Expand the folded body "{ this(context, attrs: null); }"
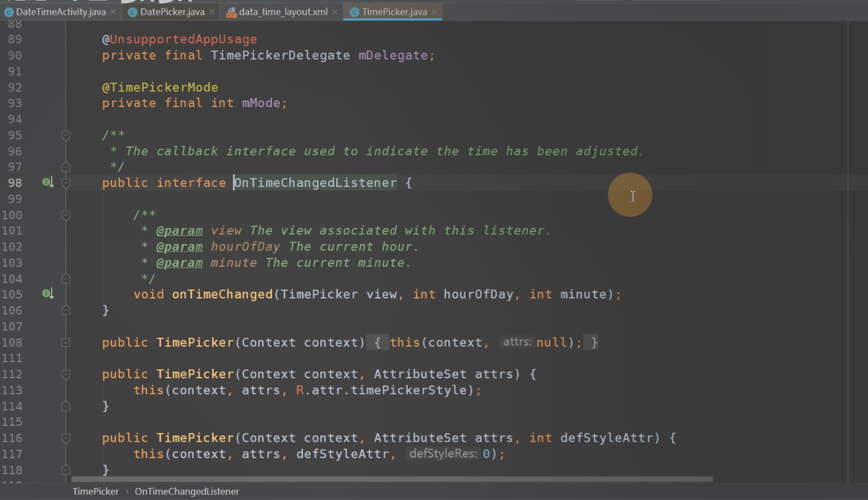This screenshot has width=868, height=500. click(x=484, y=342)
